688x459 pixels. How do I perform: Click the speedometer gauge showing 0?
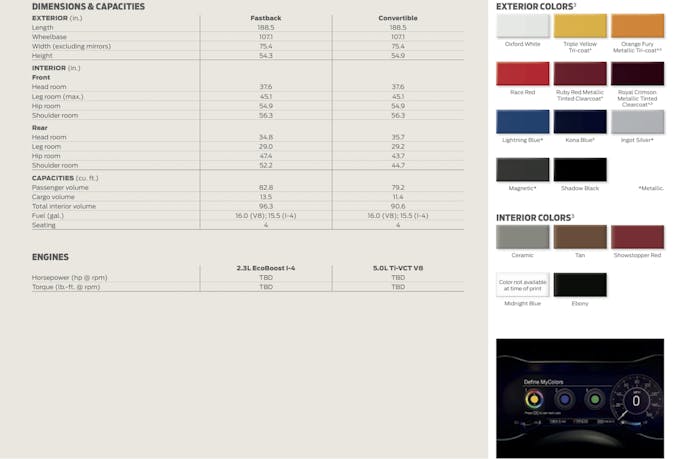point(635,399)
